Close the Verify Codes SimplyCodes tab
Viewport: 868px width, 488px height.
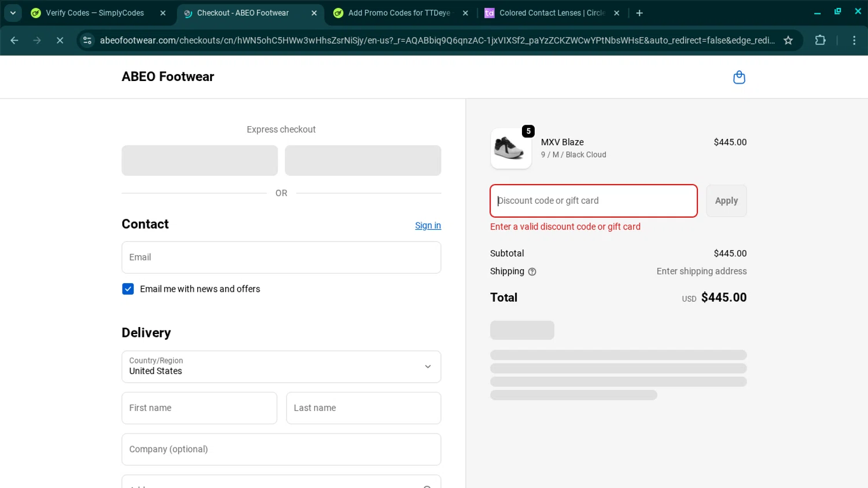tap(163, 13)
